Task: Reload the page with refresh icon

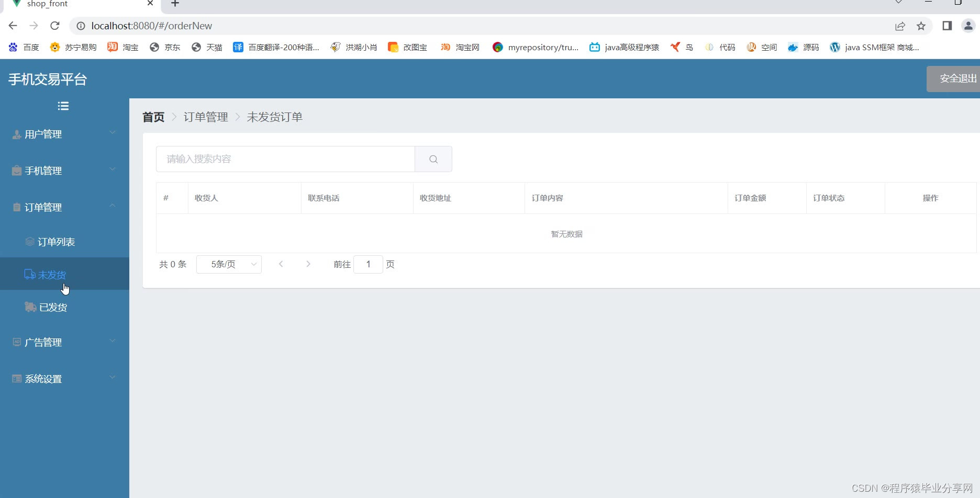Action: click(55, 26)
